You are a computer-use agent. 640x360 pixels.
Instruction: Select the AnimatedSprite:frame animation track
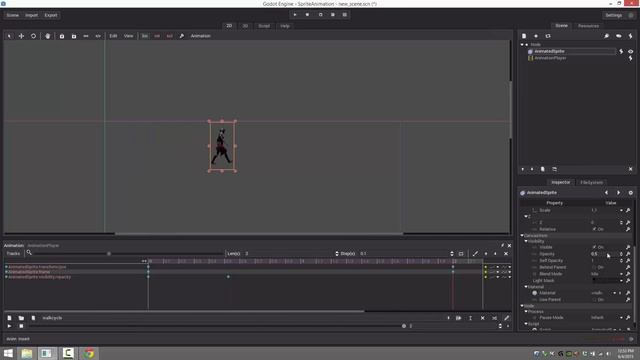[x=29, y=272]
